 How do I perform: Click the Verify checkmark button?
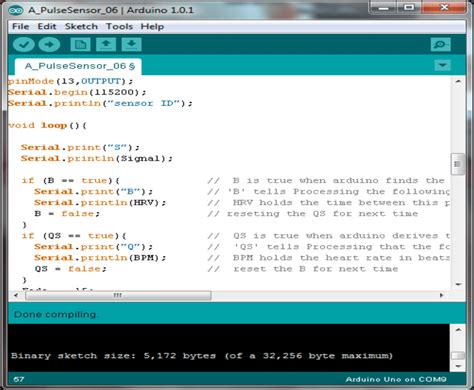click(x=24, y=44)
